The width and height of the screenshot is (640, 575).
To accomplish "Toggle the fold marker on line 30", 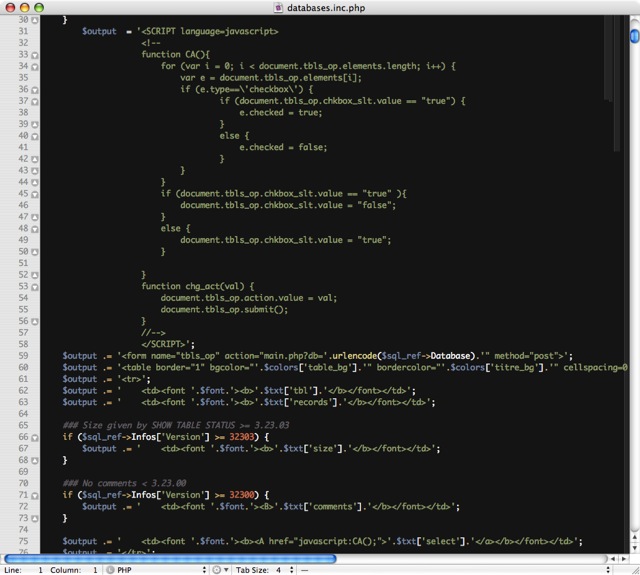I will pos(35,20).
